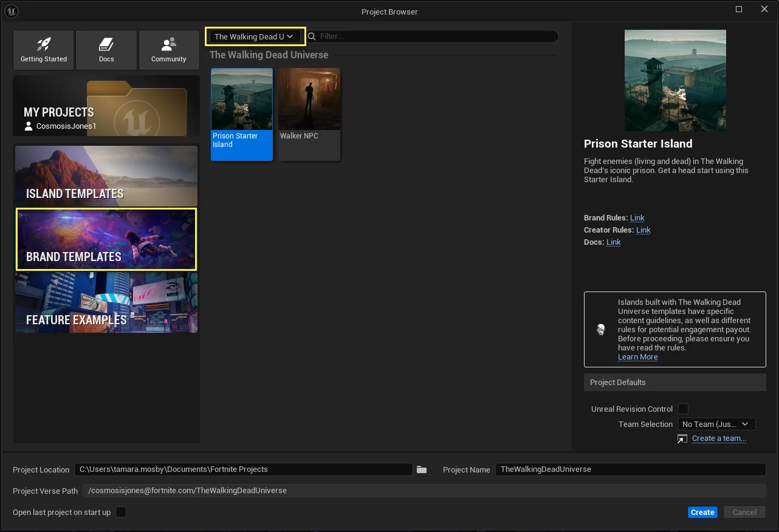Open the Docs link in template details

(614, 242)
